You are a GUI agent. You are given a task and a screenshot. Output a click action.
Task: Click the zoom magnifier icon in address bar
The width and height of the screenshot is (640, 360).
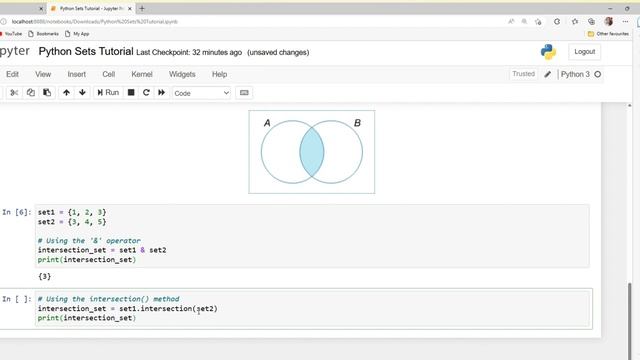point(524,22)
